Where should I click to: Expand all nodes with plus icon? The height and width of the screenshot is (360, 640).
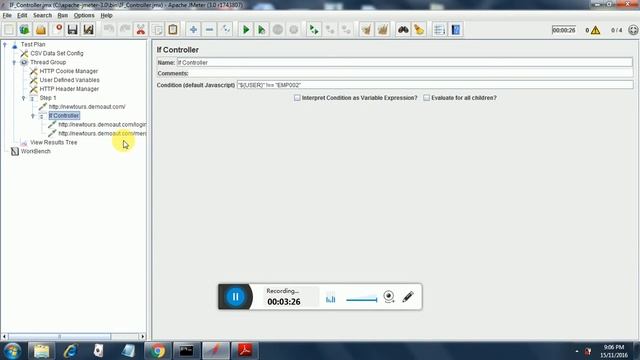coord(193,29)
